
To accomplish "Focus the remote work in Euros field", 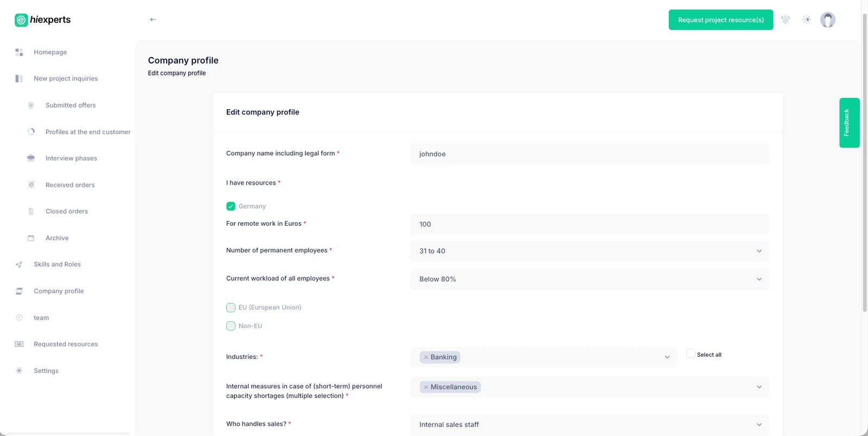I will tap(589, 224).
